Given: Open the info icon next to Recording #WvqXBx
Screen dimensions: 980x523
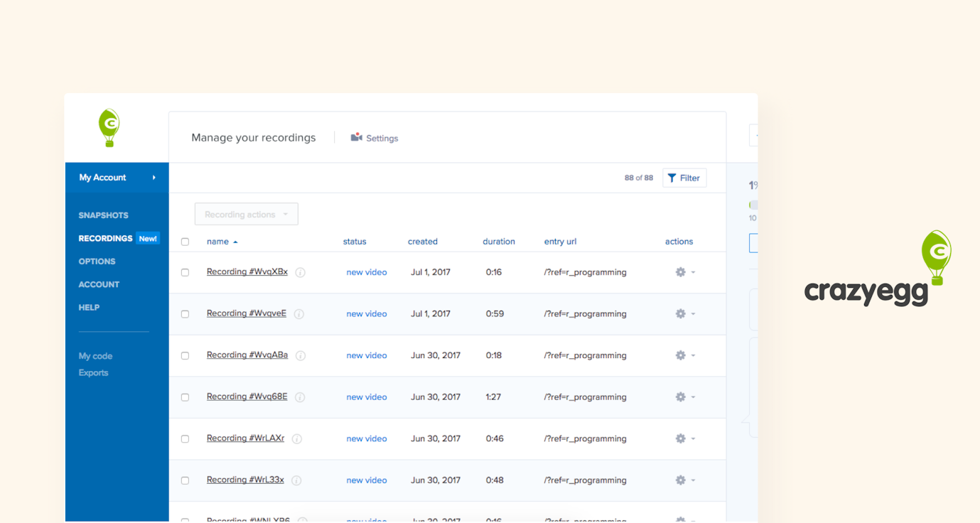Looking at the screenshot, I should pos(299,272).
